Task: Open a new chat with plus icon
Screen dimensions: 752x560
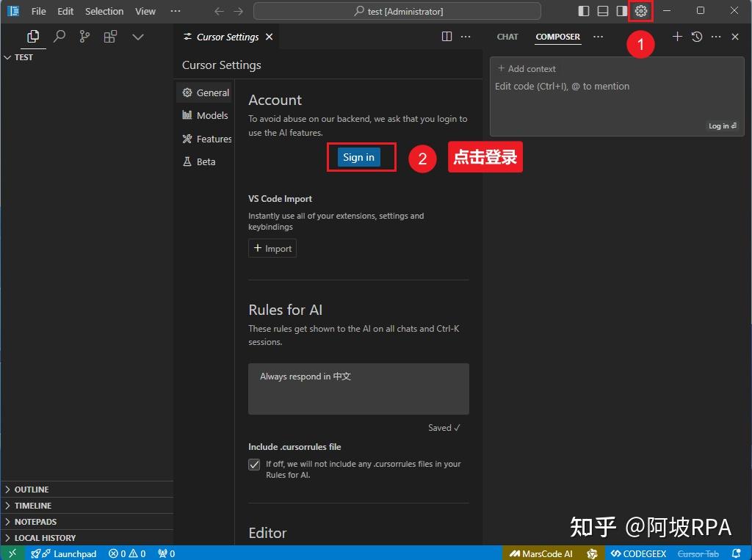Action: tap(677, 37)
